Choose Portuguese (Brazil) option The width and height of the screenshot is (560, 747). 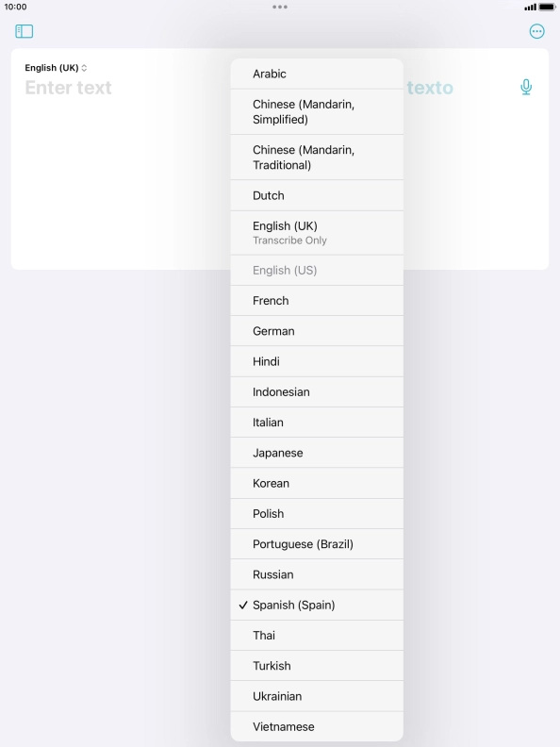tap(317, 544)
